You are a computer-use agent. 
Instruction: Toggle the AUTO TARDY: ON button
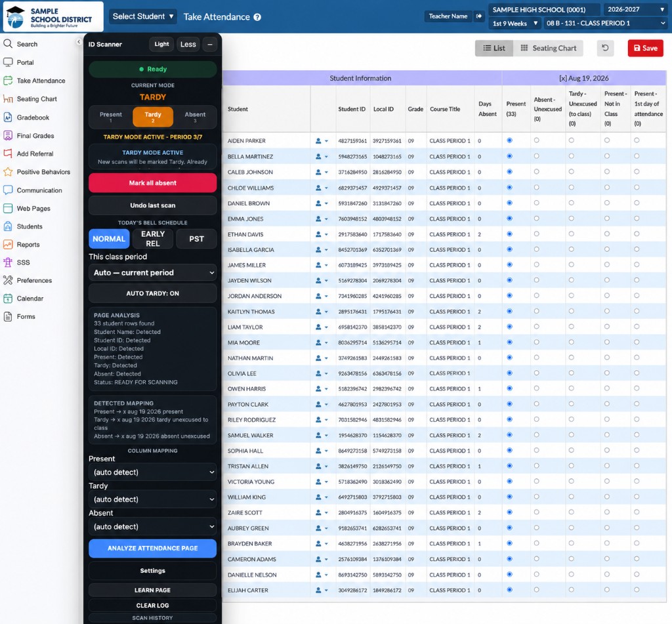pyautogui.click(x=152, y=293)
